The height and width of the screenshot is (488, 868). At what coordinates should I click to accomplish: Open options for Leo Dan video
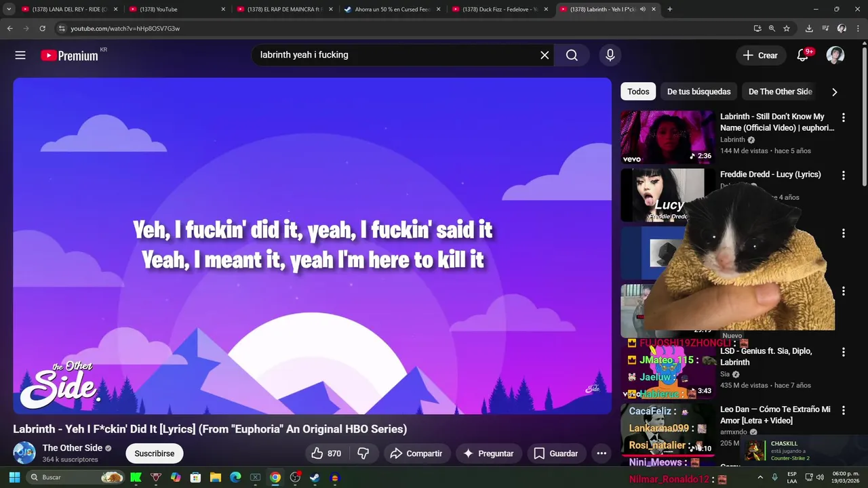point(844,410)
